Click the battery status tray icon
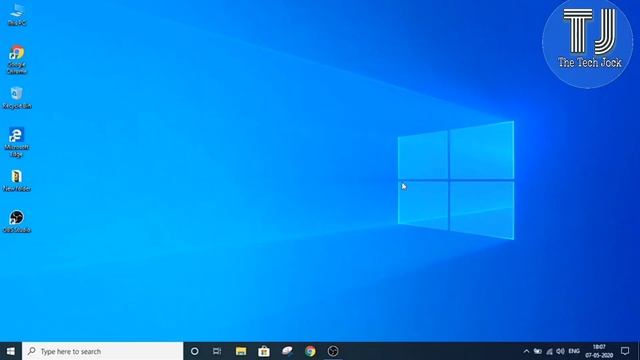Image resolution: width=640 pixels, height=360 pixels. (538, 351)
